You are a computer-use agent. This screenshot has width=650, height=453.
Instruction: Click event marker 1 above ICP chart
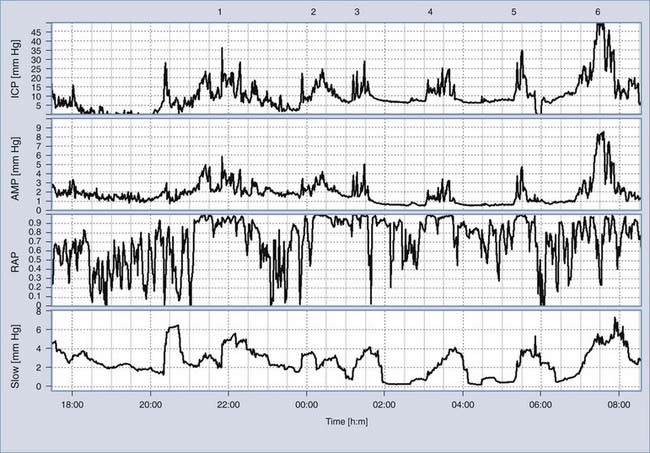(220, 11)
